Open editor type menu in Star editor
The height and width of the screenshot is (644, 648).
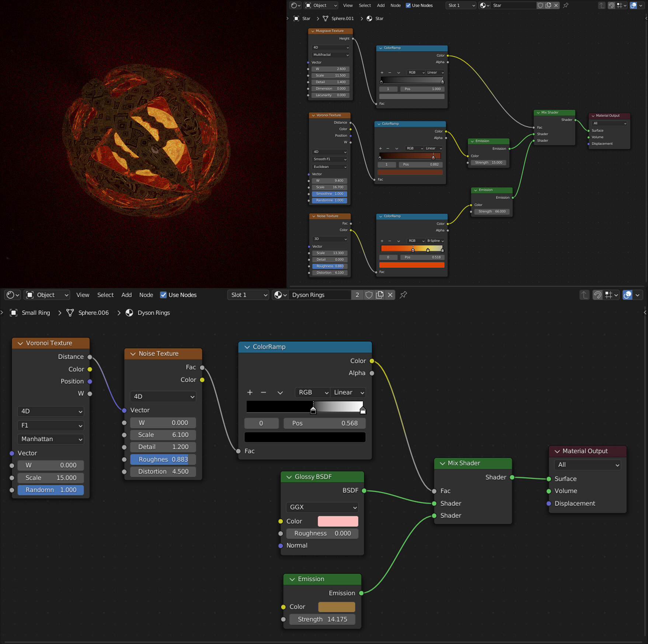pyautogui.click(x=296, y=5)
